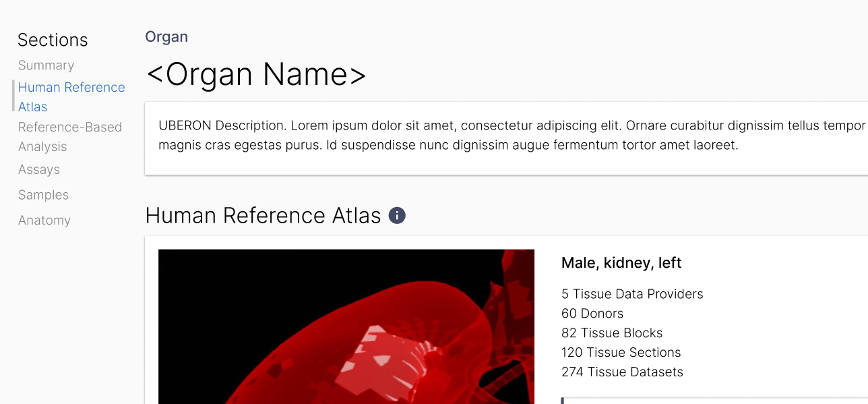Click the 3D kidney model visualization

pyautogui.click(x=346, y=326)
